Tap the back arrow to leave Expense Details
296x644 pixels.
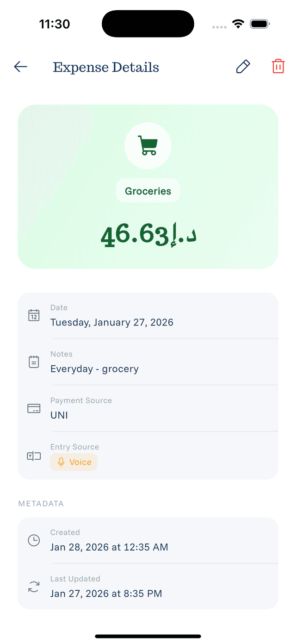(x=20, y=67)
